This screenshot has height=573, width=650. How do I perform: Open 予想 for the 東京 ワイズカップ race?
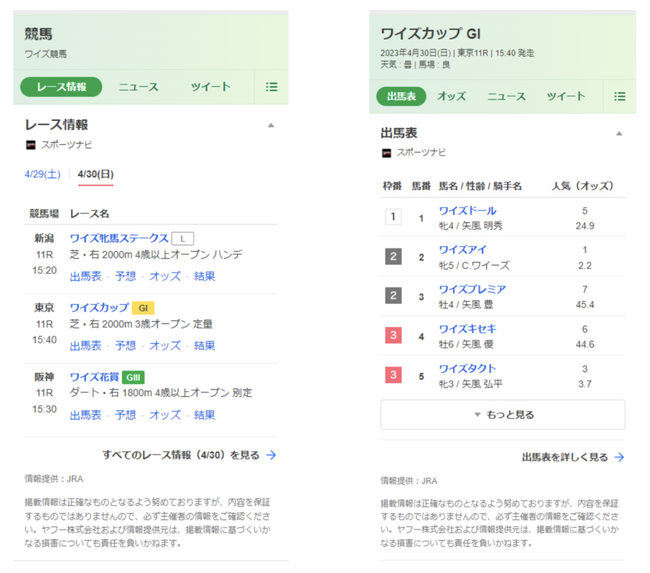click(x=125, y=345)
